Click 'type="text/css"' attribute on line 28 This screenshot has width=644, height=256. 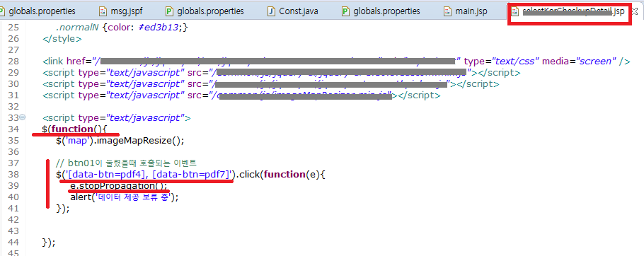tap(501, 61)
